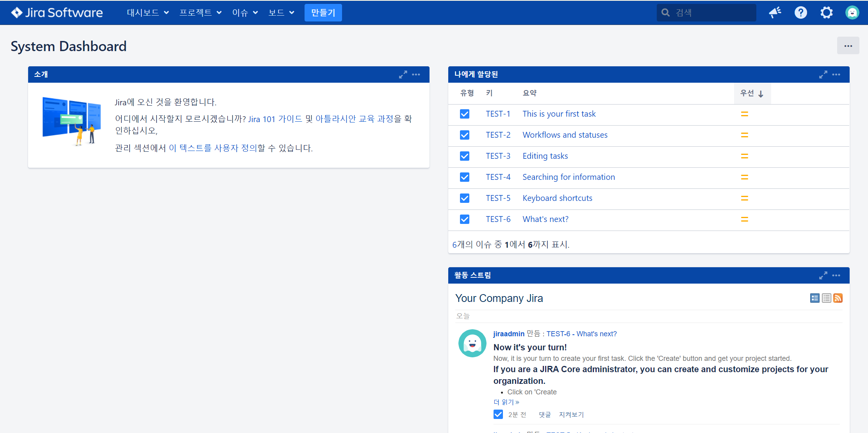Open the help question mark menu

coord(800,12)
